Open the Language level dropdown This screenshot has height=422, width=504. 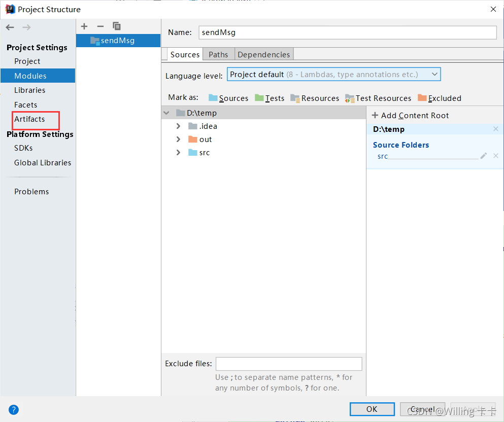[333, 75]
